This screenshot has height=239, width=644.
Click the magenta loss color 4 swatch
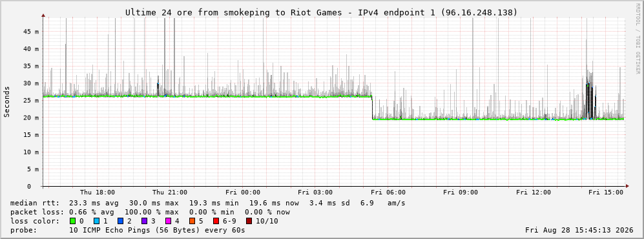click(168, 221)
